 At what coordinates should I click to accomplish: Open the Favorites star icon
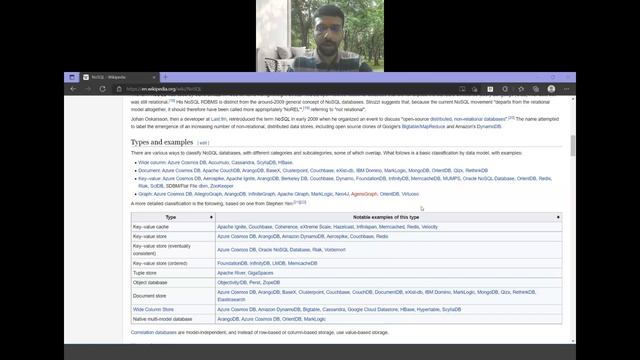point(521,89)
